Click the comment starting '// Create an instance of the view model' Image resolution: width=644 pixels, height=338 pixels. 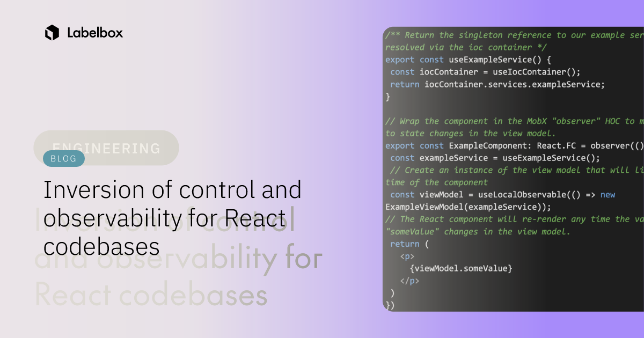(x=517, y=170)
